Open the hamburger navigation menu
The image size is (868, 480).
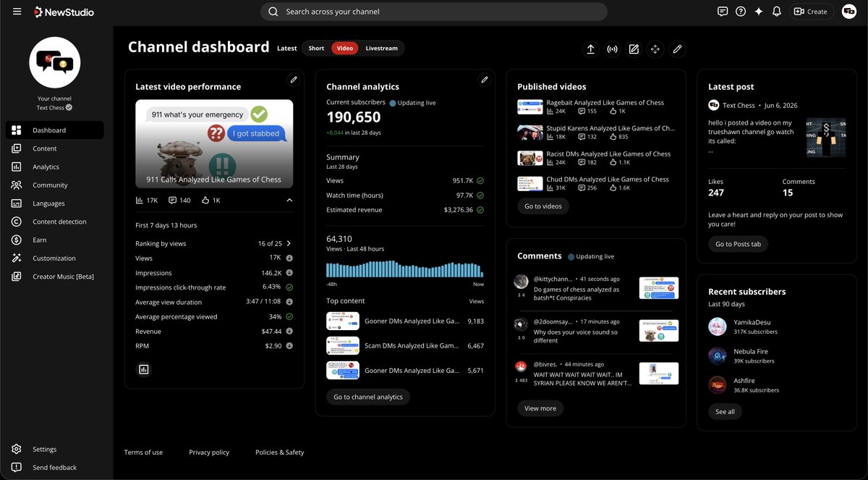[17, 12]
